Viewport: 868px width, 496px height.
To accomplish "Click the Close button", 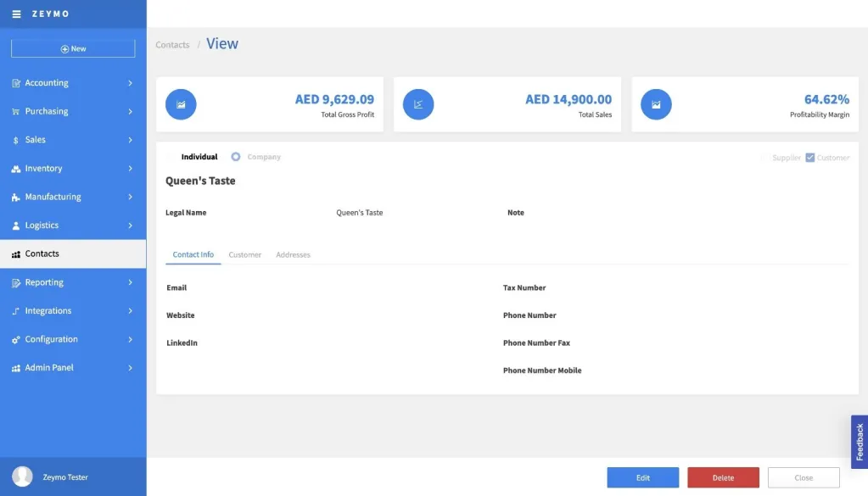I will coord(804,477).
